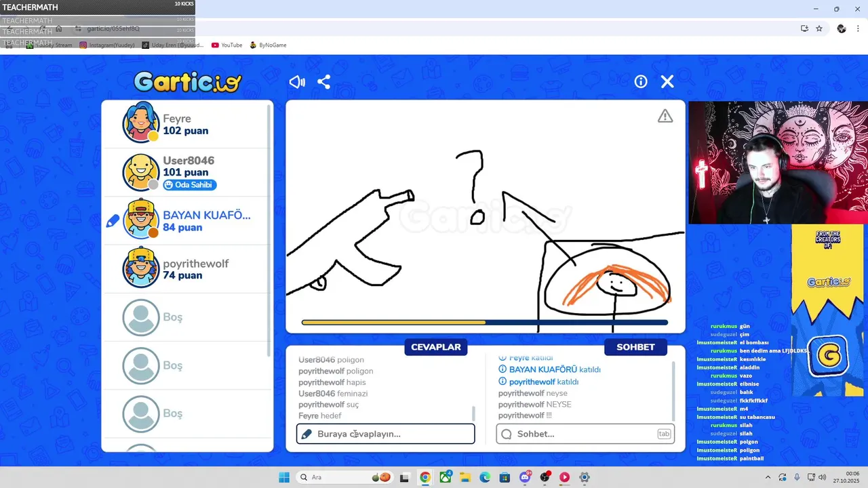The height and width of the screenshot is (488, 868).
Task: Click the answers list scrollbar
Action: coord(473,413)
